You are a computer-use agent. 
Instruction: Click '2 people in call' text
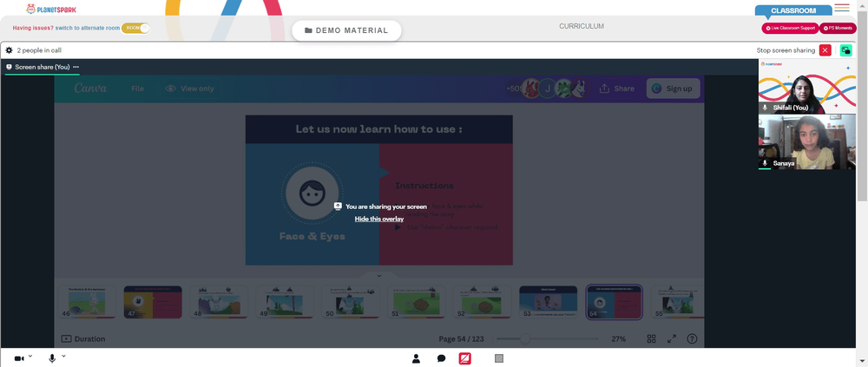coord(39,50)
